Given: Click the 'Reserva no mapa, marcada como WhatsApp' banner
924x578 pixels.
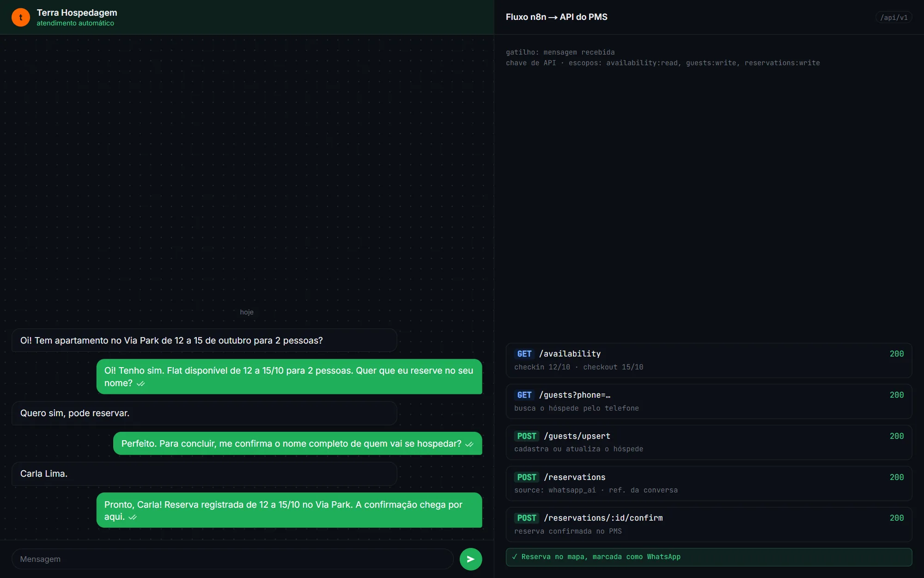Looking at the screenshot, I should click(x=709, y=557).
